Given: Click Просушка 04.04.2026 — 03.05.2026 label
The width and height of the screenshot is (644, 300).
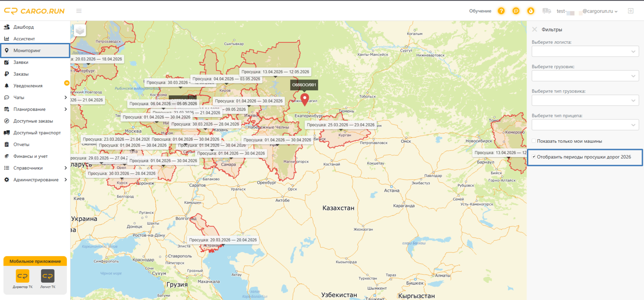Looking at the screenshot, I should [x=226, y=79].
